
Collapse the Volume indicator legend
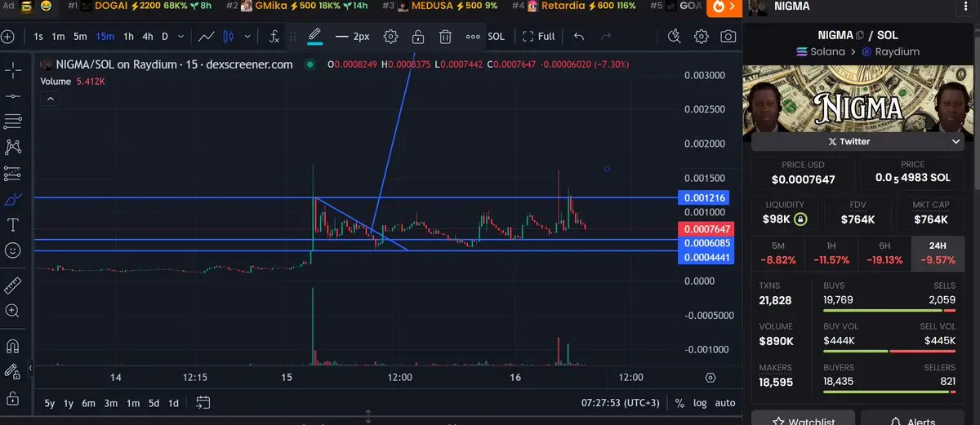point(50,99)
